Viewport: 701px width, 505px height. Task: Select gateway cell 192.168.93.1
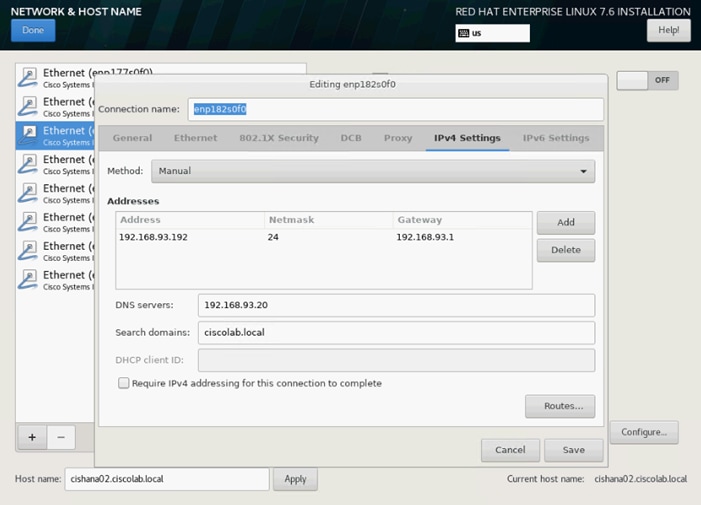(x=425, y=237)
